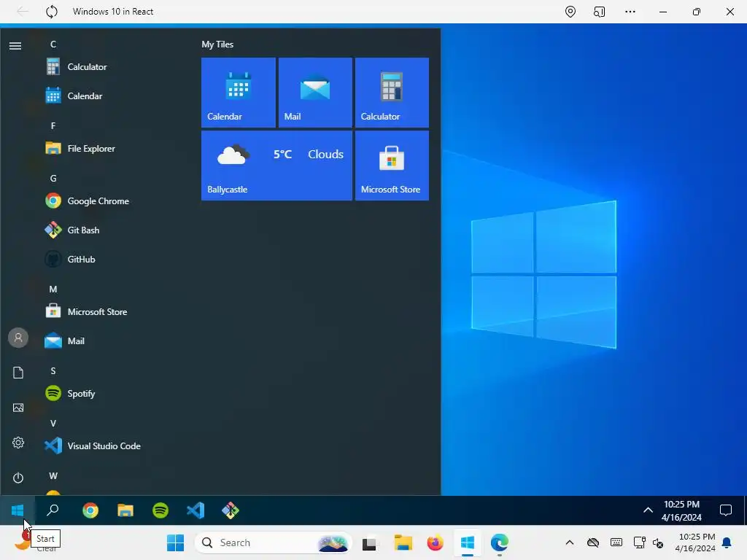Click the host Windows 11 Start button

(x=175, y=542)
